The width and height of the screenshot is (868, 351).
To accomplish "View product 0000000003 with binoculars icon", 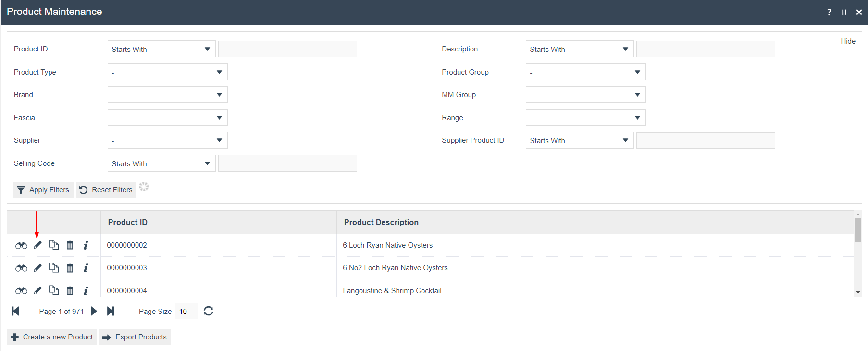I will click(21, 268).
